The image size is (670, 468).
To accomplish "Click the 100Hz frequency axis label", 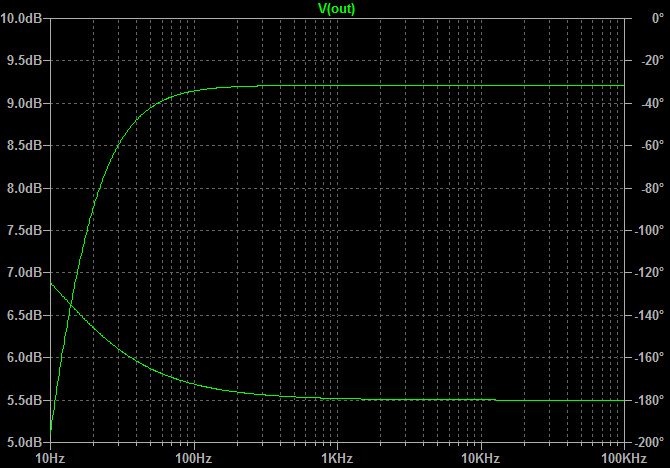I will [x=194, y=459].
